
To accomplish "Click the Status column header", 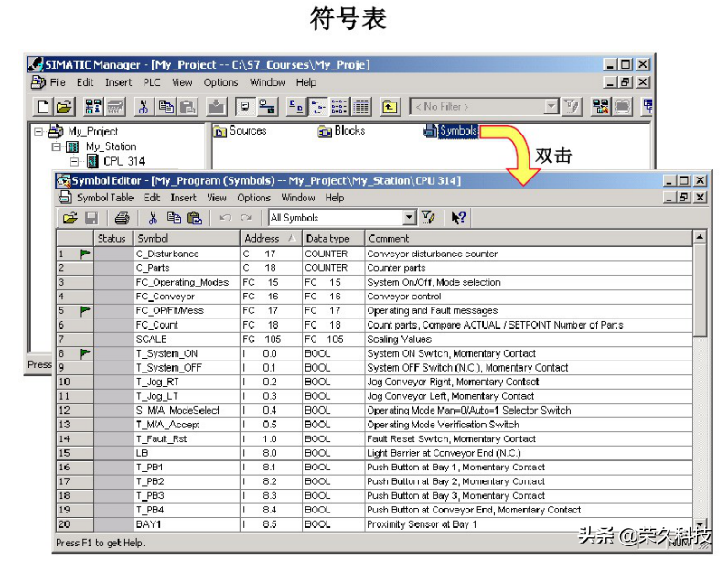I will click(113, 239).
